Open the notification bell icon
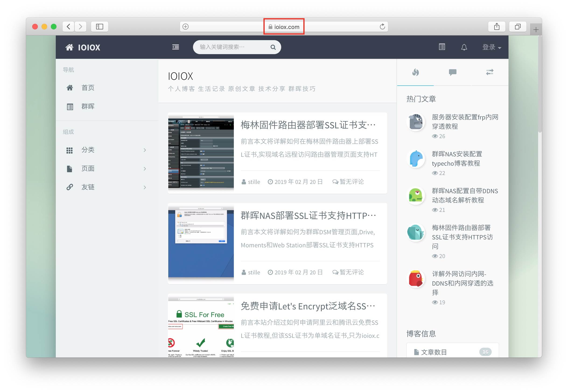 tap(464, 47)
